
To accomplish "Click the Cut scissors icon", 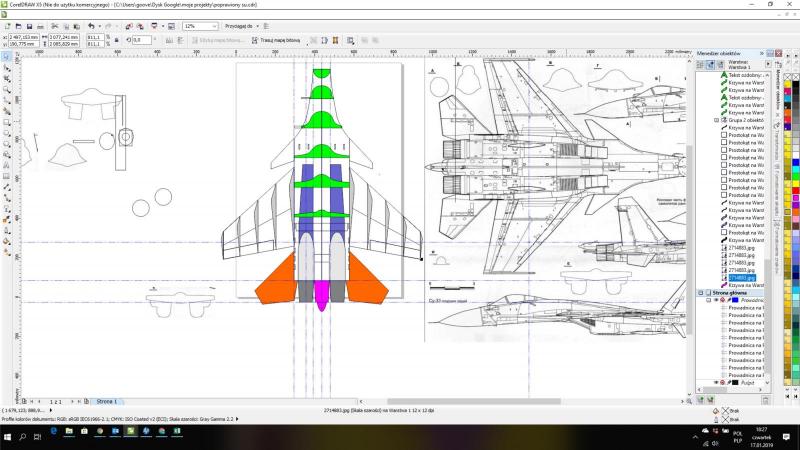I will pyautogui.click(x=55, y=25).
